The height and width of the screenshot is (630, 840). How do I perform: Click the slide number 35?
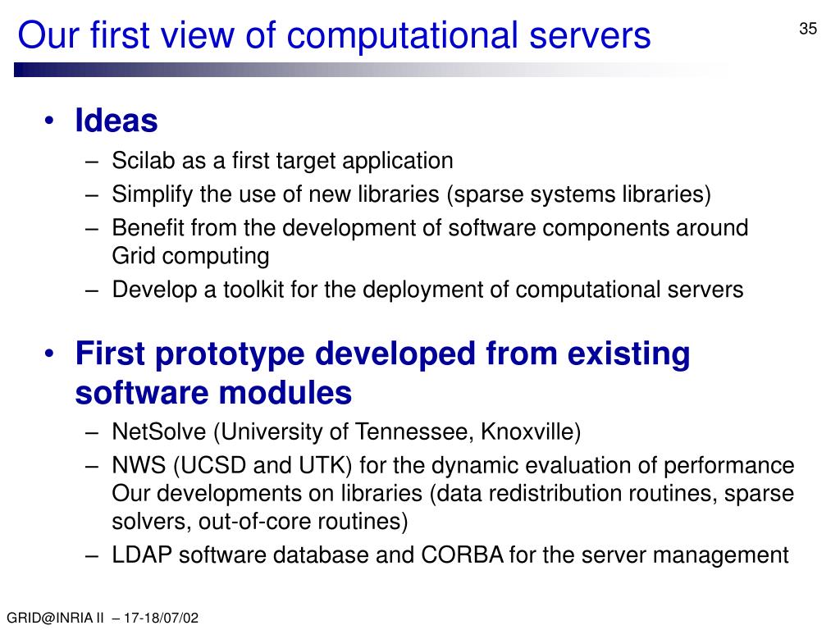pos(808,29)
